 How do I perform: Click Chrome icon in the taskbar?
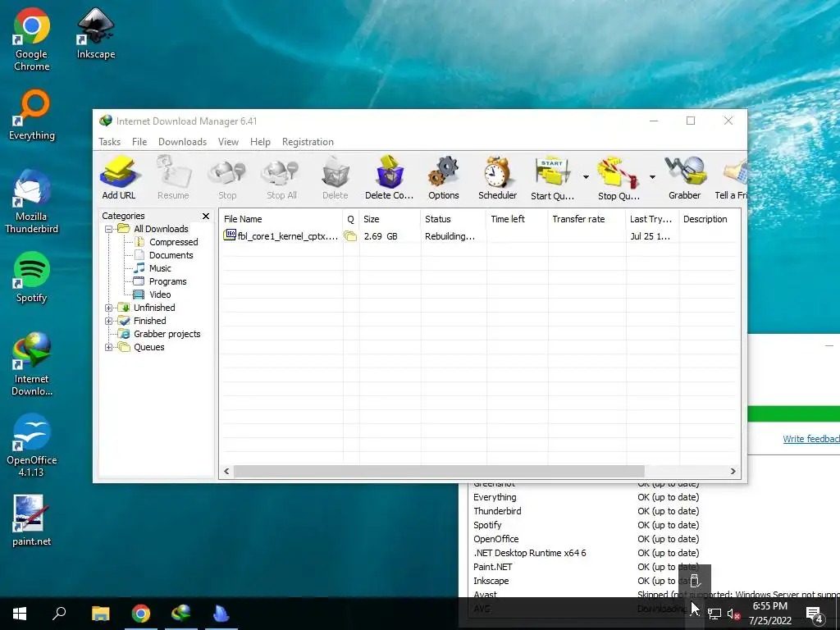click(141, 614)
